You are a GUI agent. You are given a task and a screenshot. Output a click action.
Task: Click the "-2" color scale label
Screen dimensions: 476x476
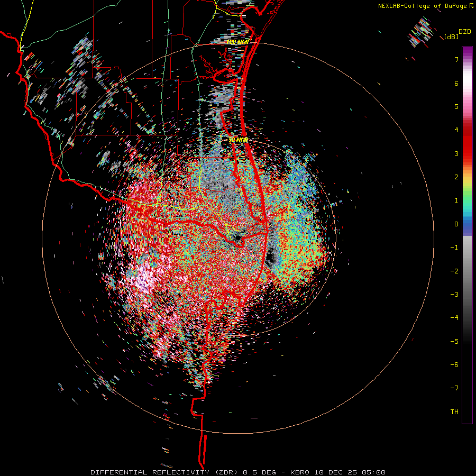(x=454, y=271)
